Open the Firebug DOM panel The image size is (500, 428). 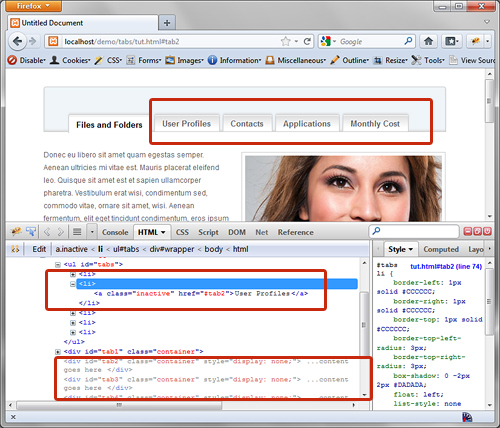(x=237, y=232)
